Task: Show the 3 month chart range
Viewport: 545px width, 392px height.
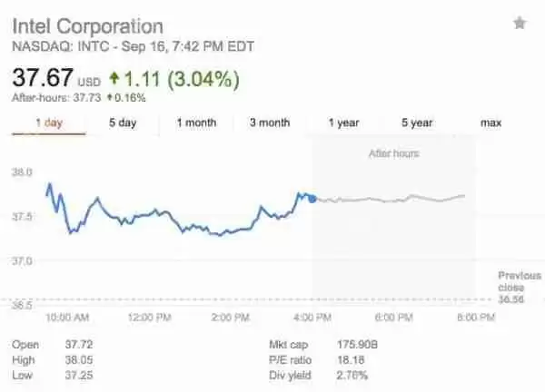Action: (x=270, y=123)
